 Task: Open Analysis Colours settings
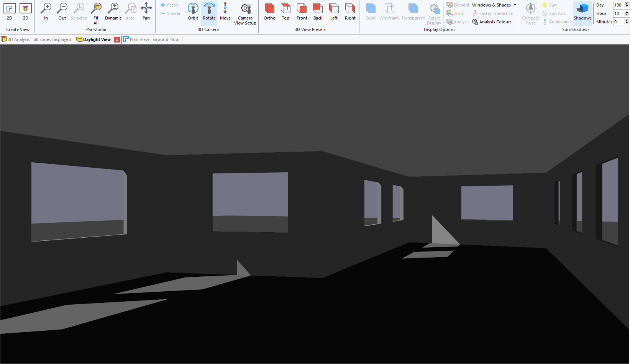[x=492, y=22]
